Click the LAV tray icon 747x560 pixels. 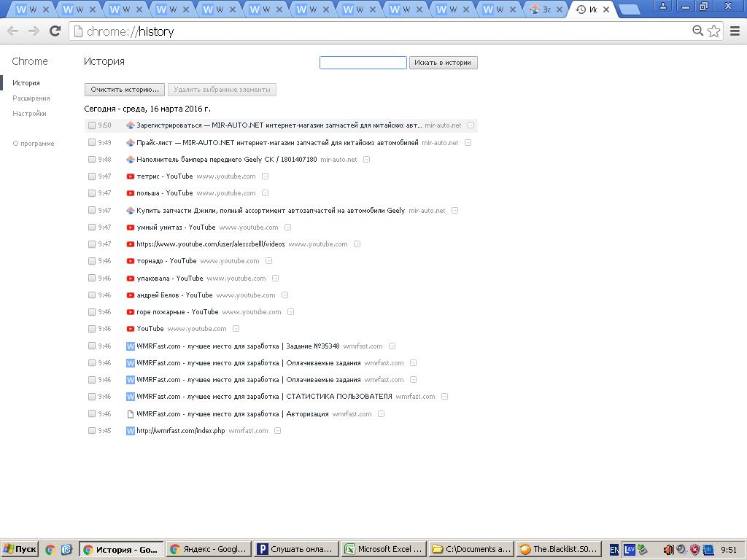[630, 550]
